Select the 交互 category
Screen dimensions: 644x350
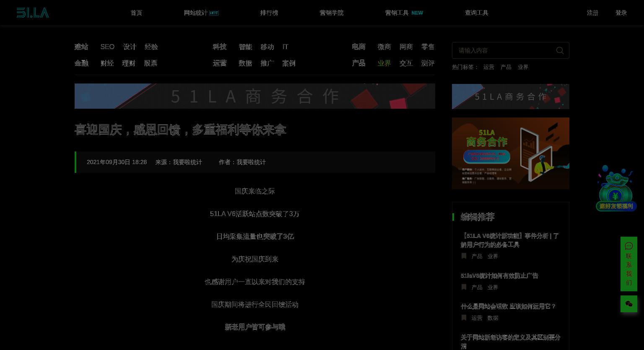click(x=406, y=63)
